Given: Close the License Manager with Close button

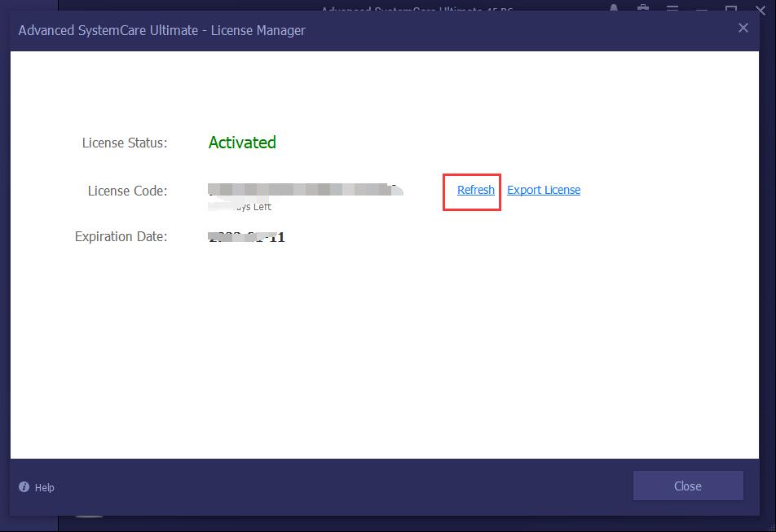Looking at the screenshot, I should pos(688,486).
